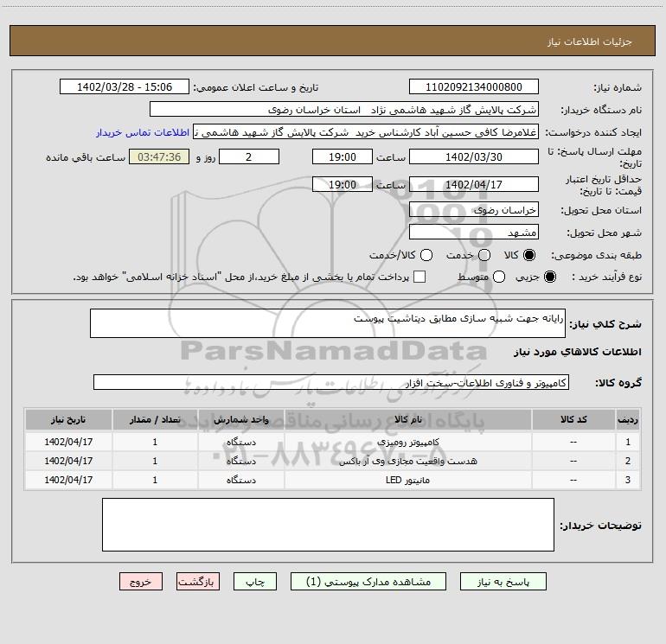666x644 pixels.
Task: Select the کالا/خدمت radio button
Action: pyautogui.click(x=426, y=255)
